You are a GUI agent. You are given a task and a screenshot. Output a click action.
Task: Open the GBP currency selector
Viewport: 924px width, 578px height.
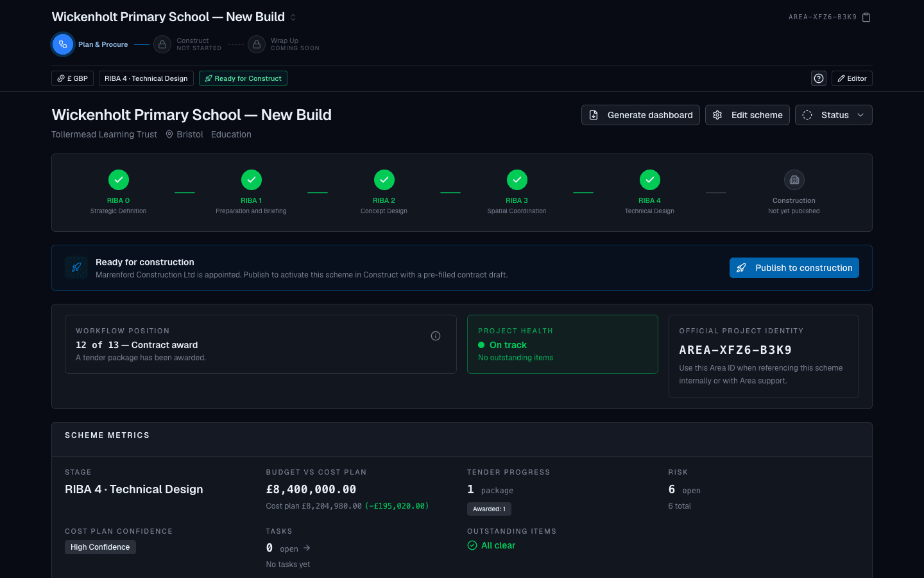[x=73, y=78]
